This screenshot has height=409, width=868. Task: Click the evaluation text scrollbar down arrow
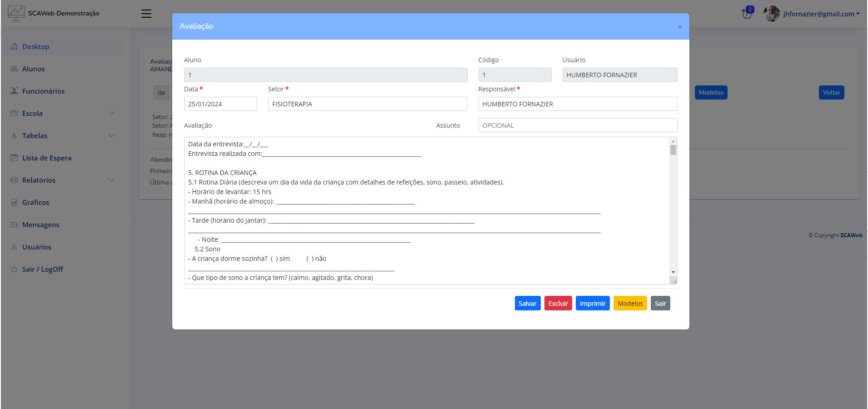tap(673, 272)
